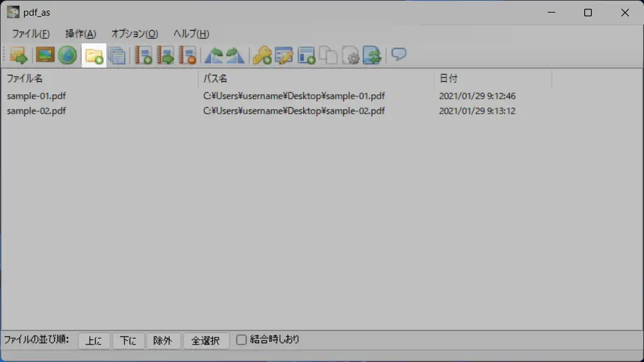Viewport: 644px width, 362px height.
Task: Click the framed picture toolbar icon
Action: point(45,55)
